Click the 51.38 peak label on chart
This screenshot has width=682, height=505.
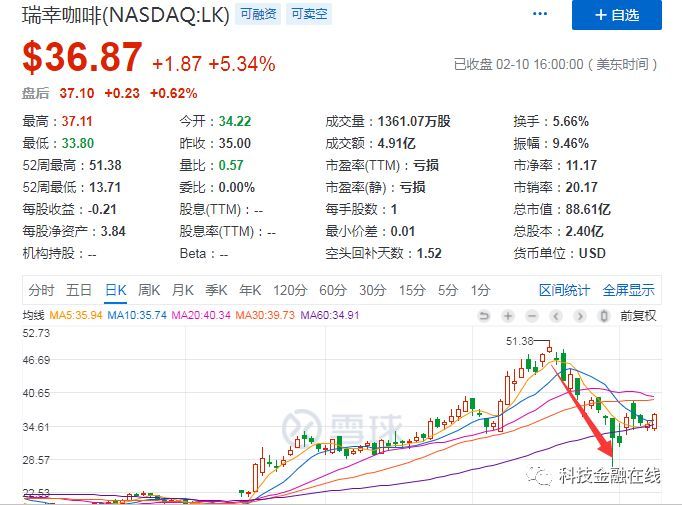coord(520,341)
